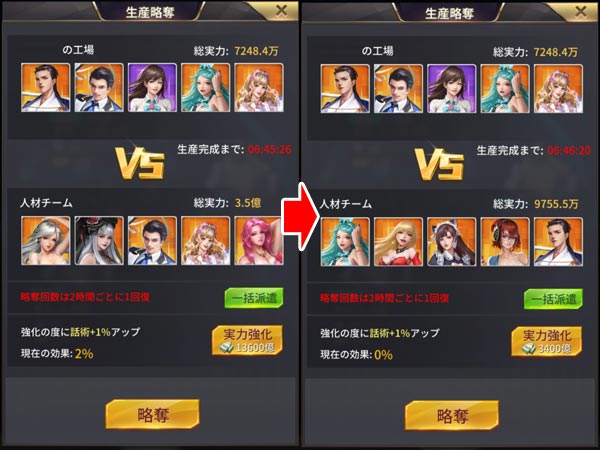Click the 略奪 button in the left panel
The width and height of the screenshot is (600, 450).
152,415
